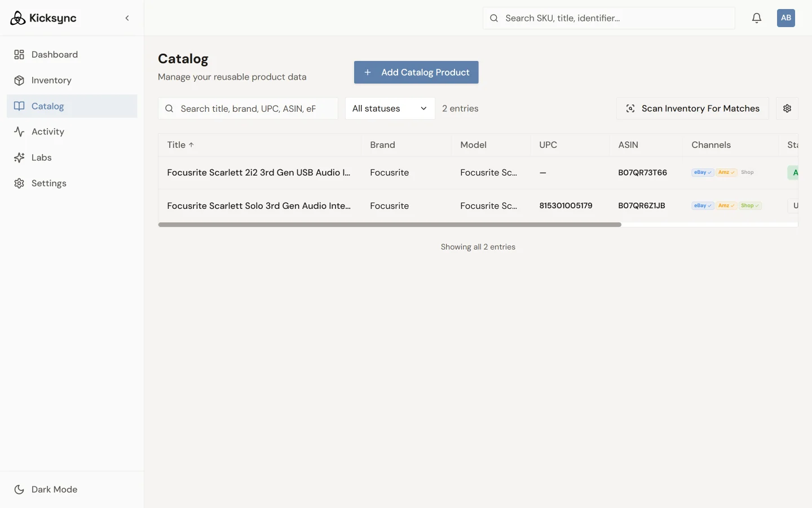Click the eBay badge in the Scarlett Solo row
Viewport: 812px width, 508px height.
[703, 206]
